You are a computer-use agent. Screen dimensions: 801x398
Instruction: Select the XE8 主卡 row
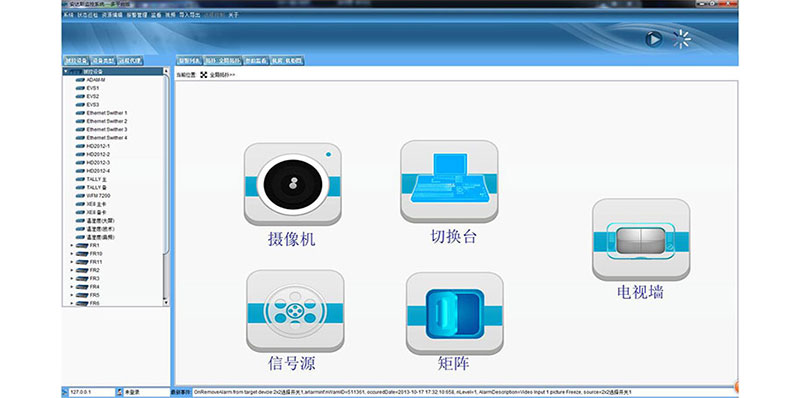click(97, 204)
